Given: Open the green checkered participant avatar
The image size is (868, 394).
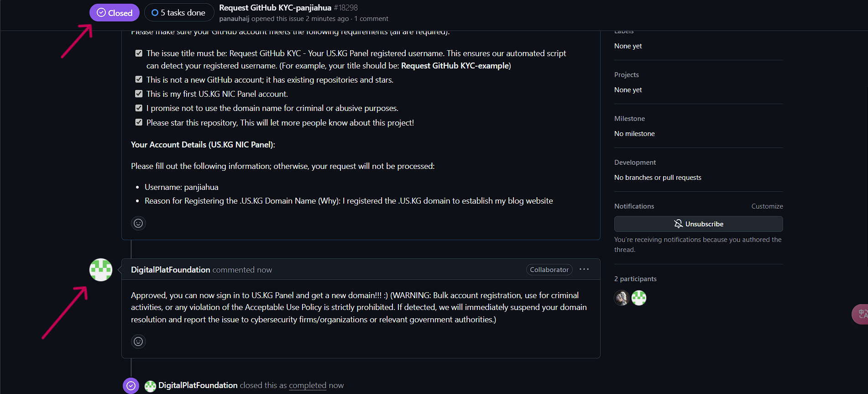Looking at the screenshot, I should coord(639,298).
